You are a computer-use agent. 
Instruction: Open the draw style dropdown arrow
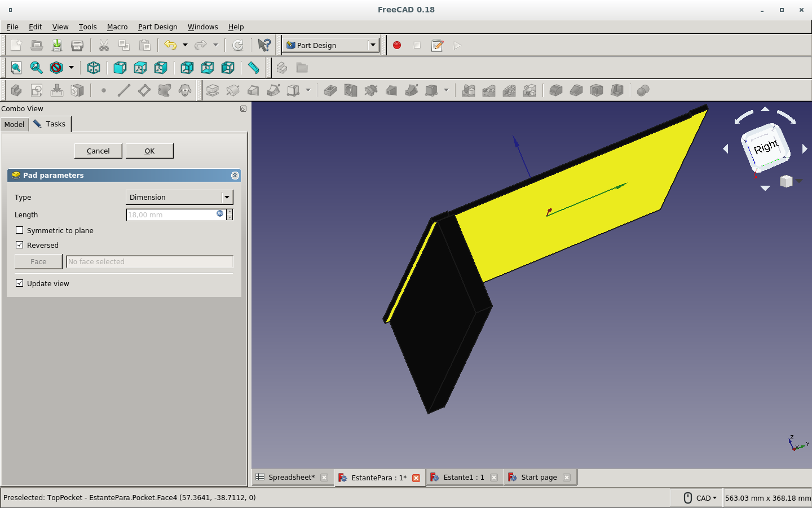click(71, 68)
